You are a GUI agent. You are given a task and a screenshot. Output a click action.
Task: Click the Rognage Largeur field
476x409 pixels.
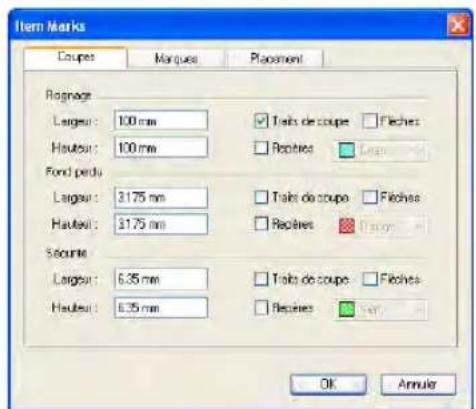[x=161, y=121]
